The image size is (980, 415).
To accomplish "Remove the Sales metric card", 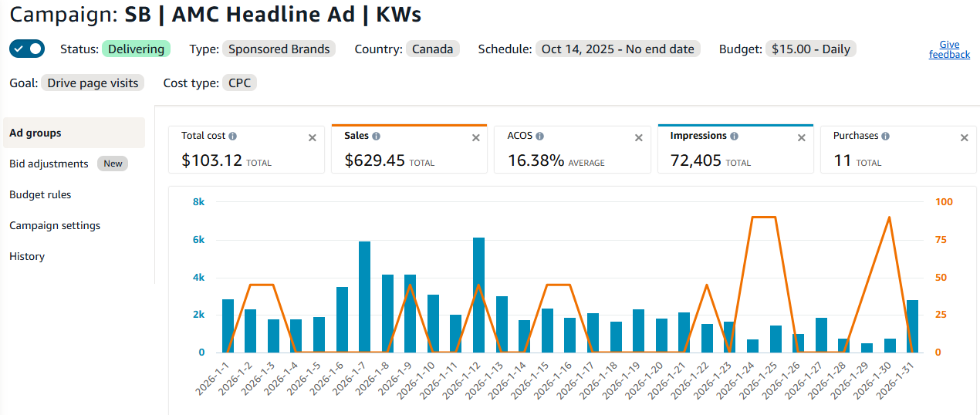I will [x=475, y=138].
